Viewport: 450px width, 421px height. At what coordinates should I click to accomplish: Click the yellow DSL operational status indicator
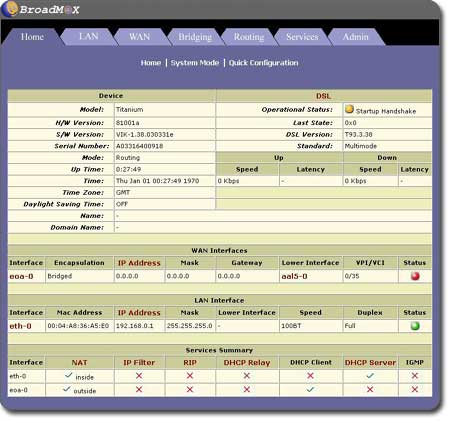point(349,109)
